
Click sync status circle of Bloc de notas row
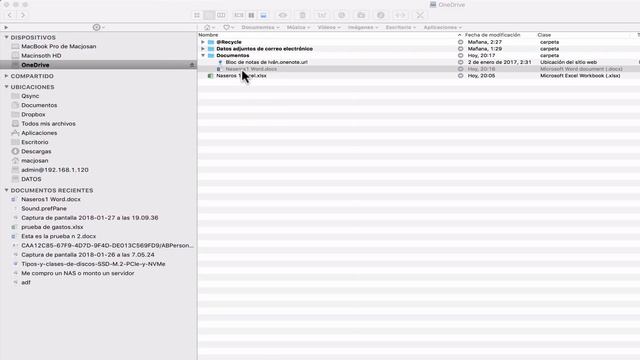click(460, 62)
